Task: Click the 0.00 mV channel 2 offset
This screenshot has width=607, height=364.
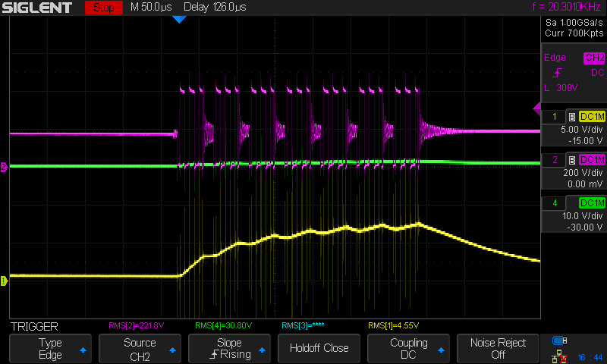Action: point(585,184)
